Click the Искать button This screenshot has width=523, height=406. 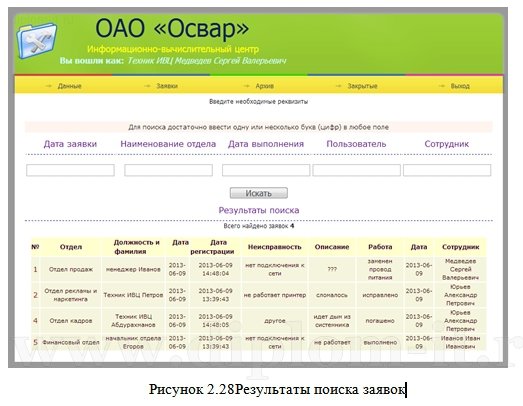coord(258,193)
